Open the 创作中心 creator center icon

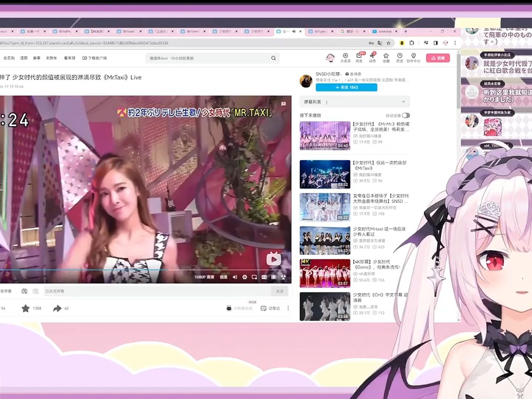click(x=413, y=58)
